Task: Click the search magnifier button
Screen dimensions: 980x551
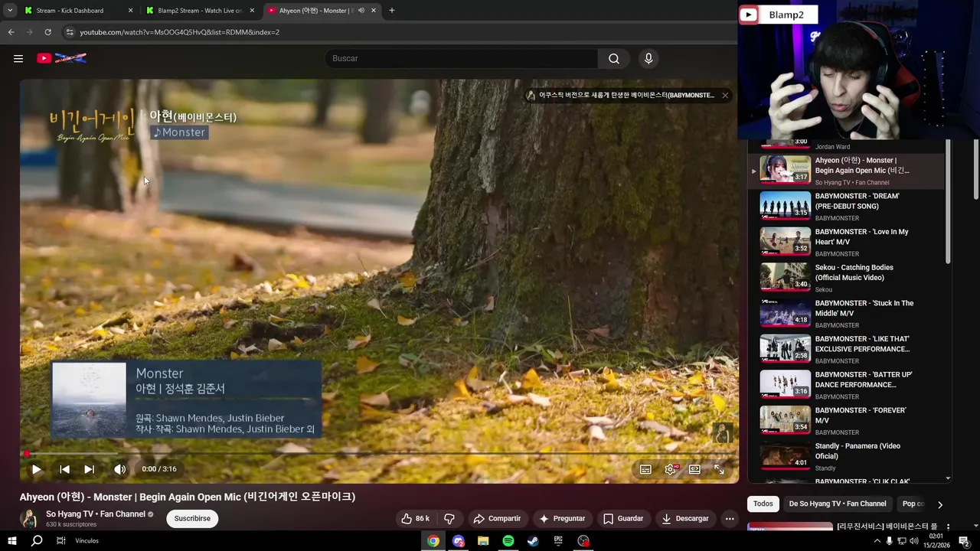Action: tap(614, 58)
